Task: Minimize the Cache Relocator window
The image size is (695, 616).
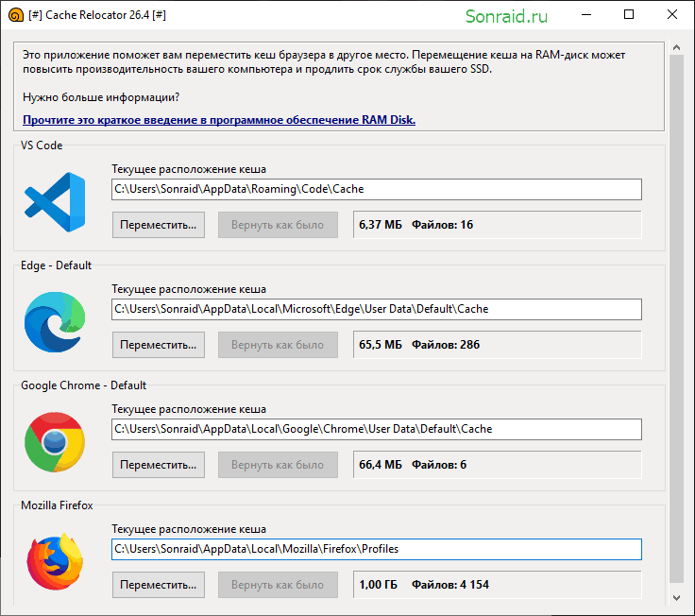Action: click(x=586, y=14)
